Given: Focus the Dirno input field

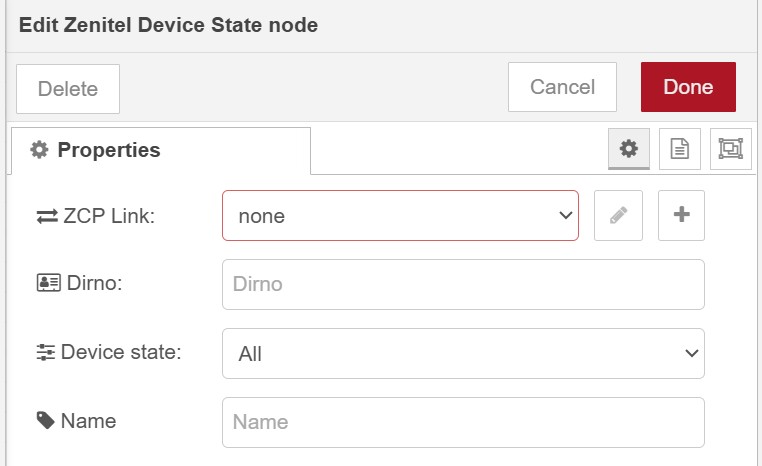Looking at the screenshot, I should (x=463, y=284).
